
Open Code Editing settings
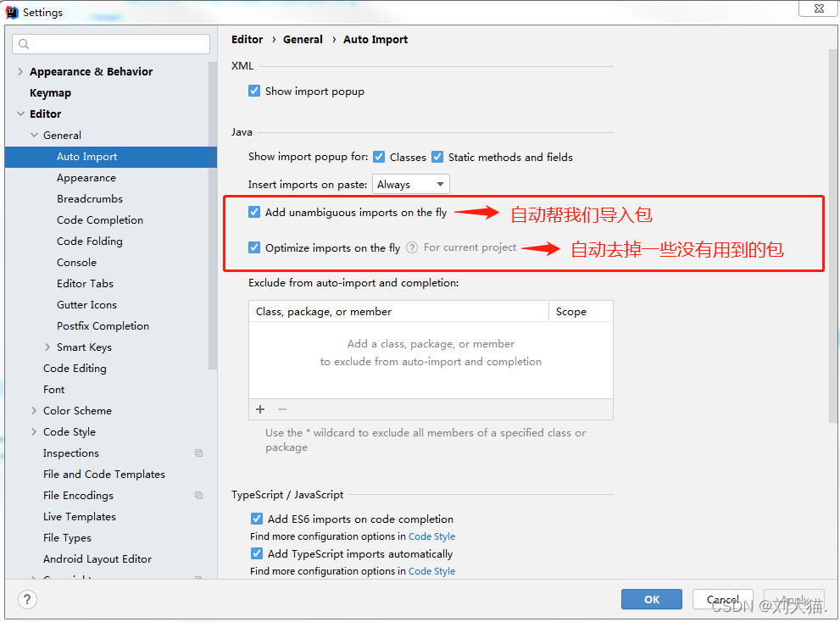[x=75, y=368]
